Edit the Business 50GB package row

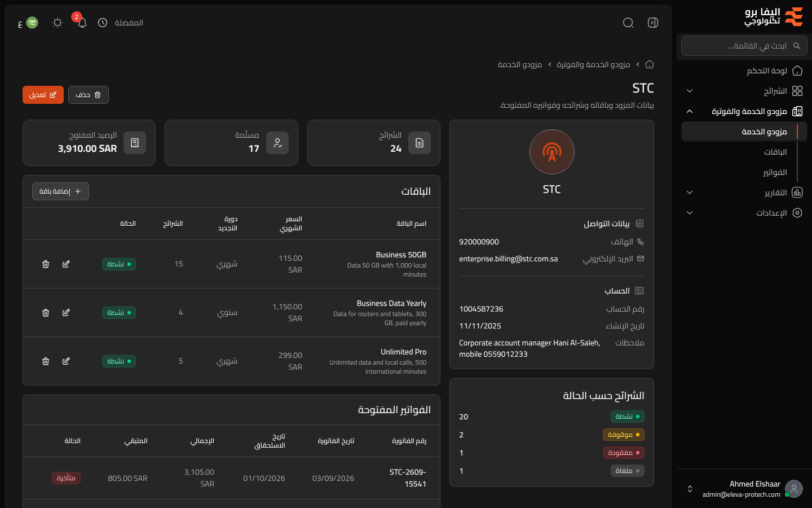point(66,264)
